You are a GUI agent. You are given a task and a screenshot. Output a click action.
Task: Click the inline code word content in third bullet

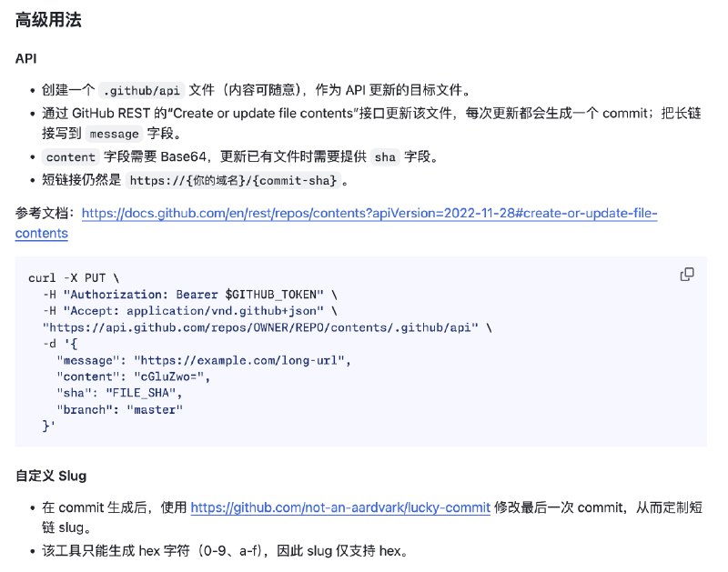click(x=70, y=156)
